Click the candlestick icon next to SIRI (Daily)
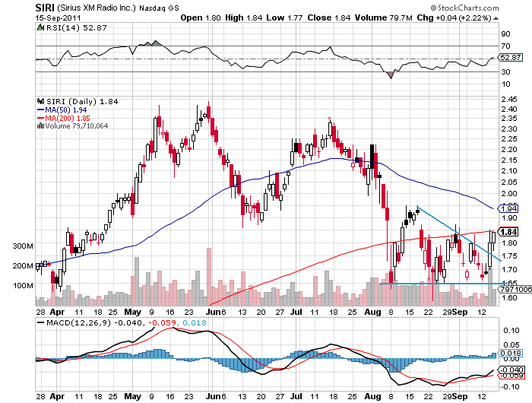The image size is (532, 403). (x=41, y=101)
